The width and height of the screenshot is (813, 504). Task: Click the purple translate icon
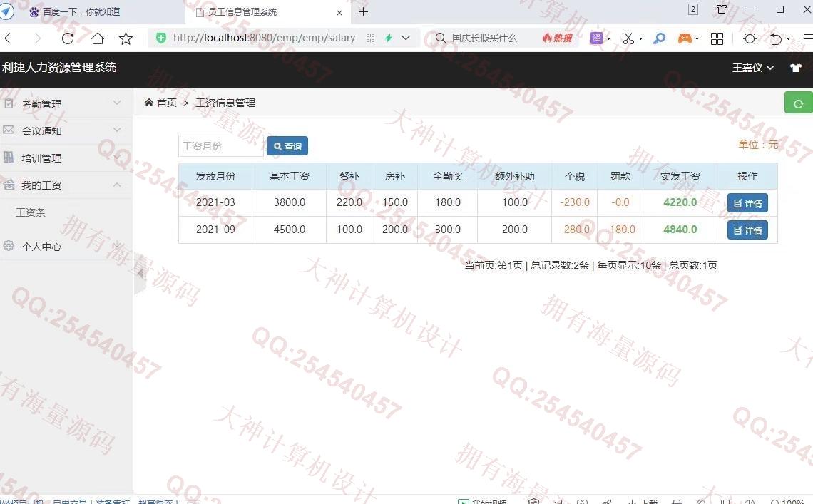pos(596,38)
